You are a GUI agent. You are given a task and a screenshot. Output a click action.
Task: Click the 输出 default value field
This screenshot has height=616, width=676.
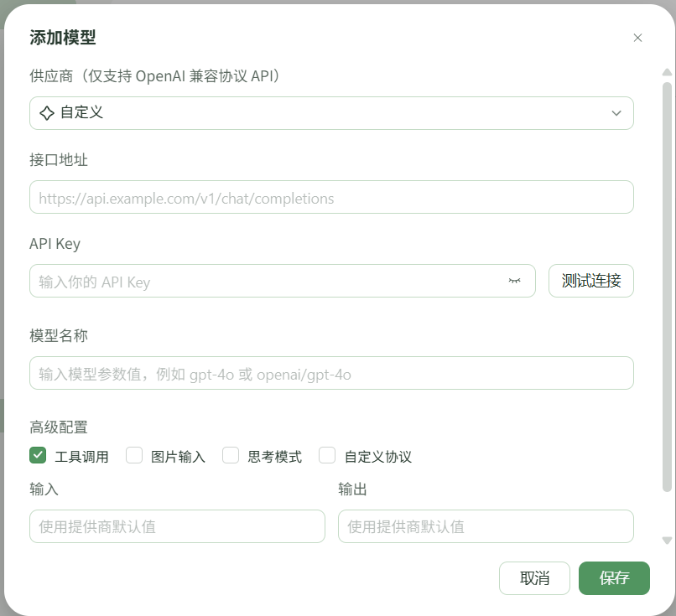[486, 526]
